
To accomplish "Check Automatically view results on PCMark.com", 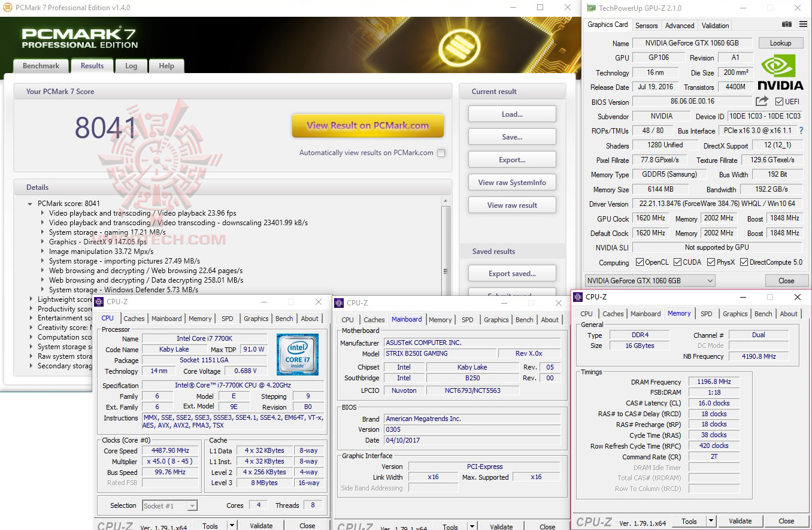I will tap(441, 153).
